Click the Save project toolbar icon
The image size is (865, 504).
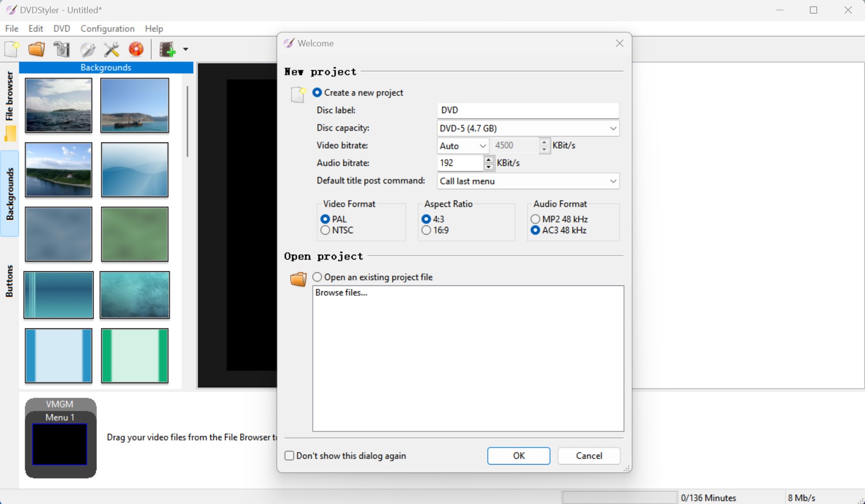pos(62,49)
